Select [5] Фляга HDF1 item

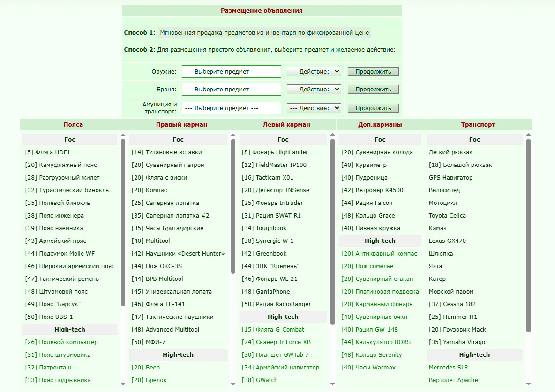pos(47,152)
